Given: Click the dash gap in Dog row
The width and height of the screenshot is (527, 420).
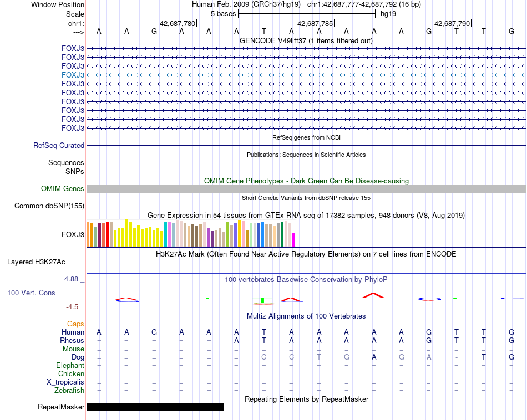Looking at the screenshot, I should (x=456, y=357).
